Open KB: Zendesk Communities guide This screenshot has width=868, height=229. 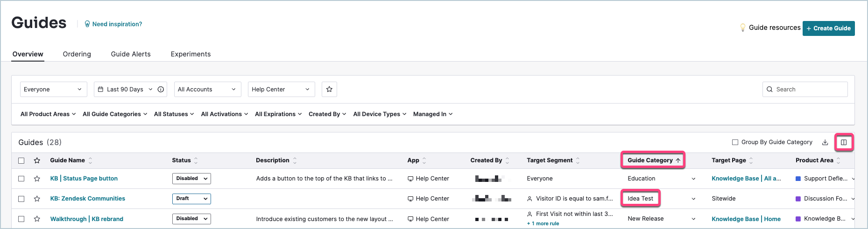88,199
